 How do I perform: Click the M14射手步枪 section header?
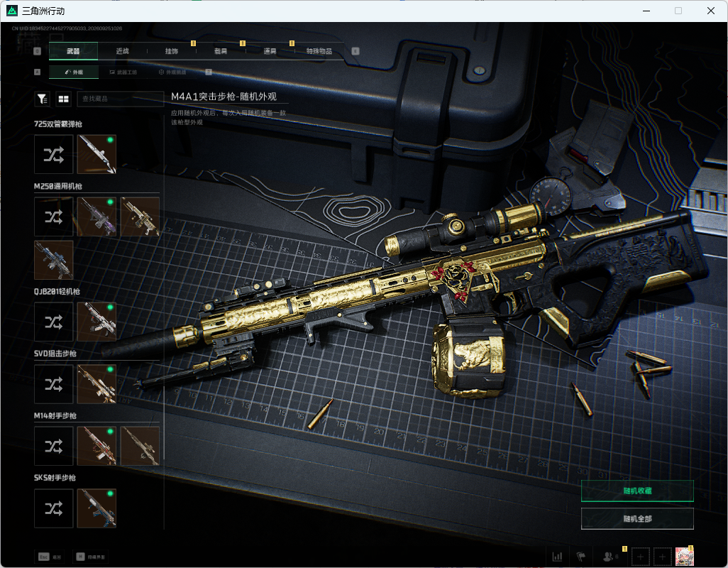[x=55, y=415]
